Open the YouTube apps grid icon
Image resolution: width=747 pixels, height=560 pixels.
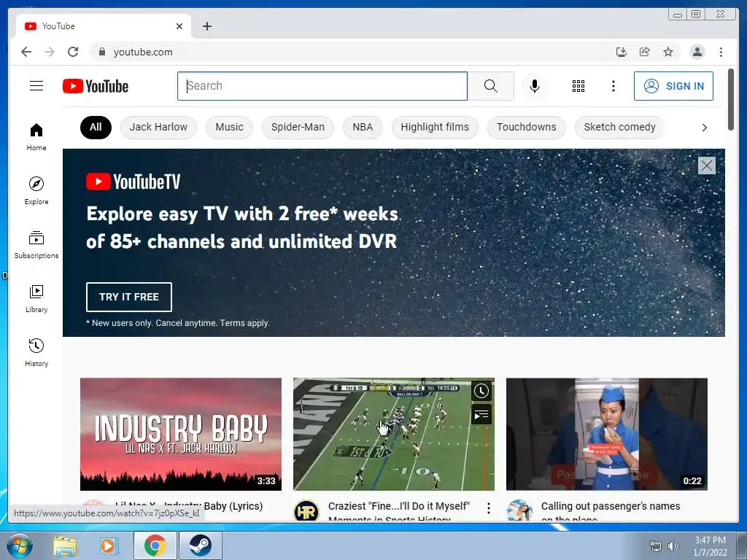(578, 86)
